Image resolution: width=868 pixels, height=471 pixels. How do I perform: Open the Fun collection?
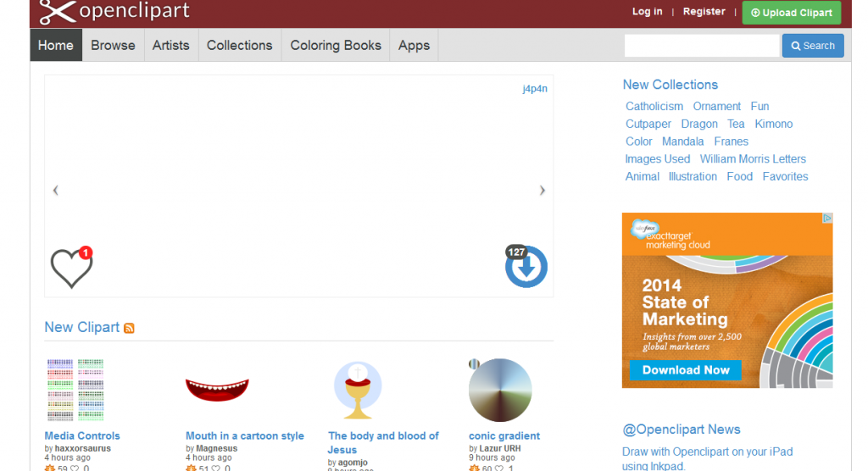(759, 106)
